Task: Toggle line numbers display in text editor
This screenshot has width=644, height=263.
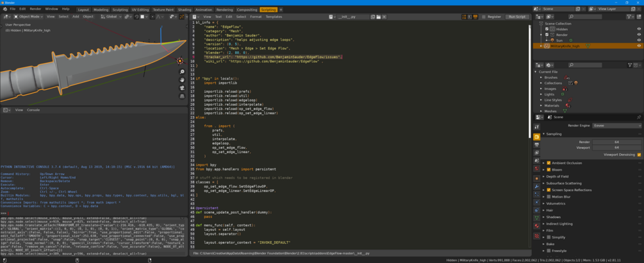Action: (x=464, y=17)
